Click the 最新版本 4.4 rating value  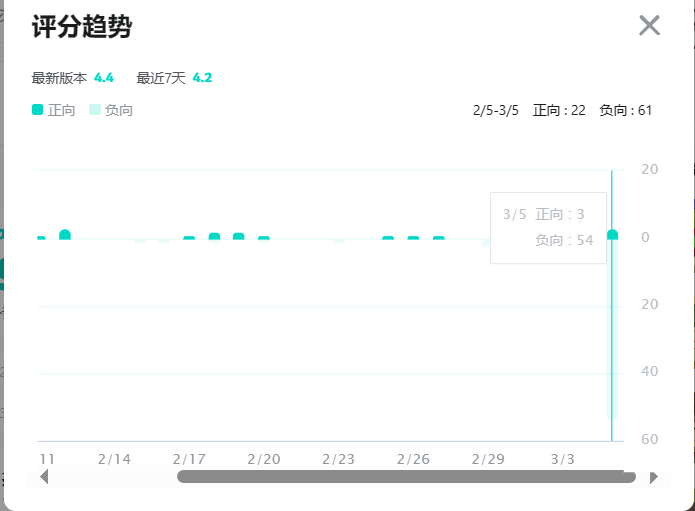click(104, 78)
